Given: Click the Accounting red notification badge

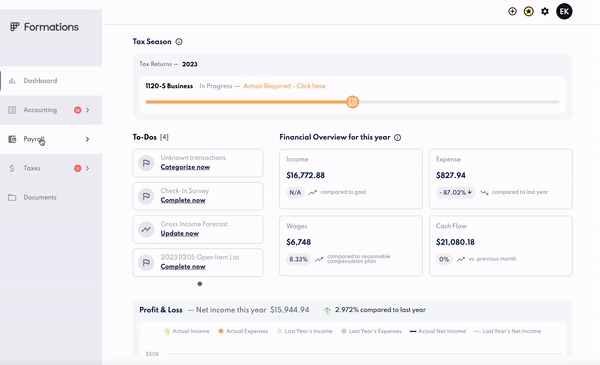Looking at the screenshot, I should pyautogui.click(x=78, y=110).
